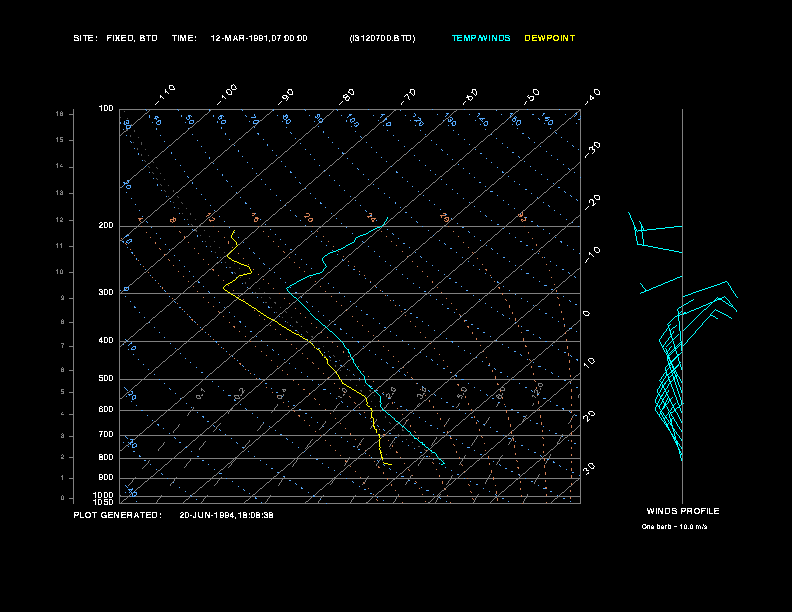This screenshot has height=612, width=792.
Task: Click the -10 isotherm label on right
Action: 593,255
